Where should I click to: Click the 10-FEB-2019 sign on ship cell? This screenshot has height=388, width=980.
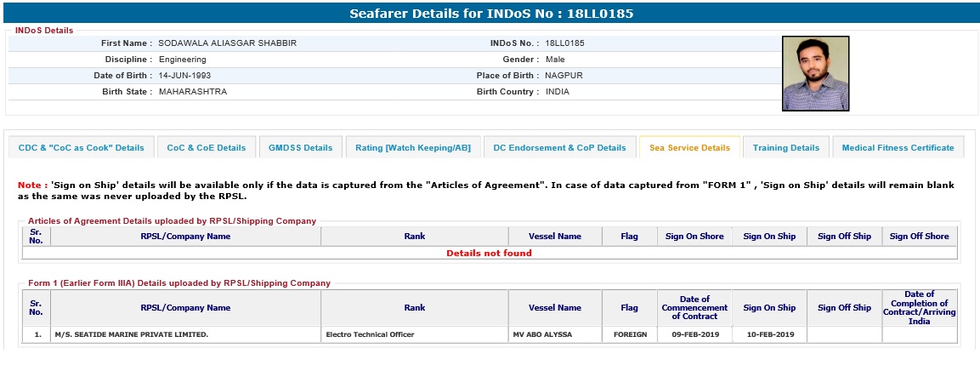[769, 334]
